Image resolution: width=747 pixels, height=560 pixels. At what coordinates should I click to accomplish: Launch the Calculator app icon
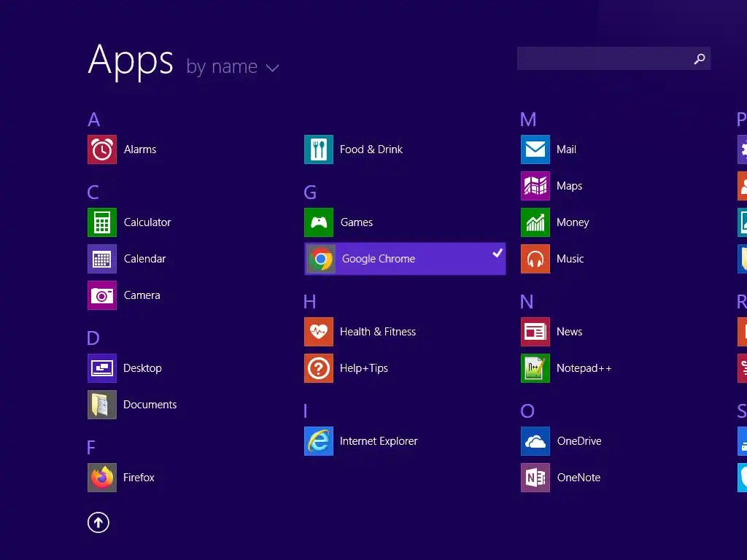(102, 222)
